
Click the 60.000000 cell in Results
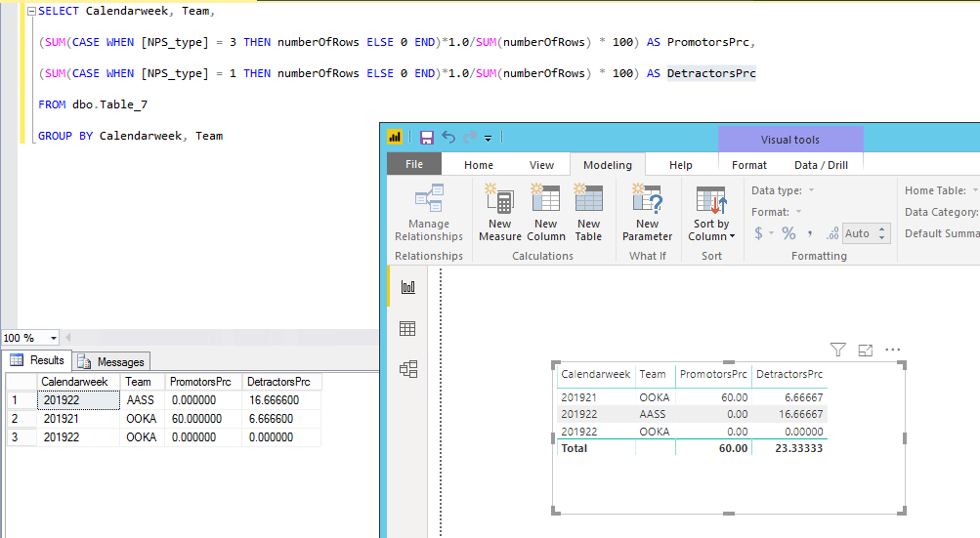[x=203, y=419]
